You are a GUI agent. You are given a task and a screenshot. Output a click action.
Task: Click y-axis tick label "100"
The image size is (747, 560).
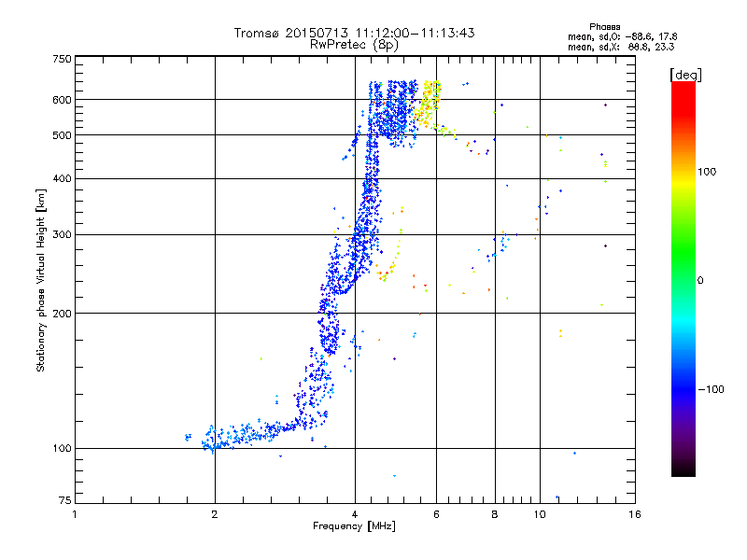[x=62, y=448]
